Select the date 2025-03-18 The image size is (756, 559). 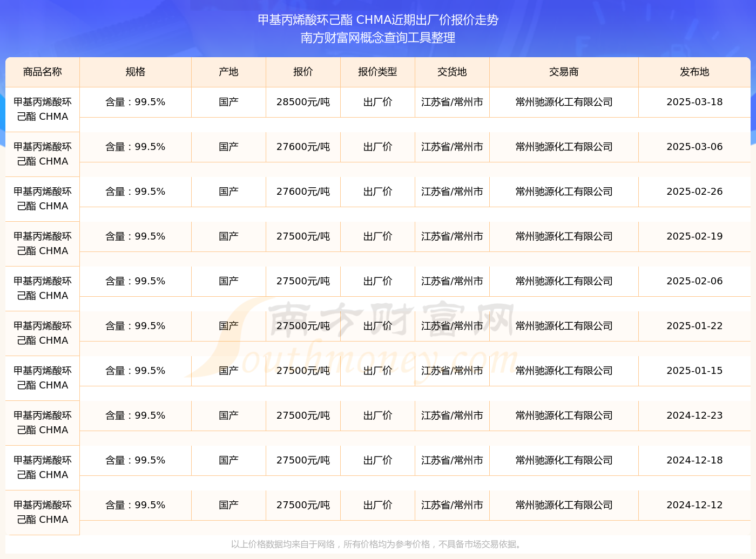click(x=694, y=102)
